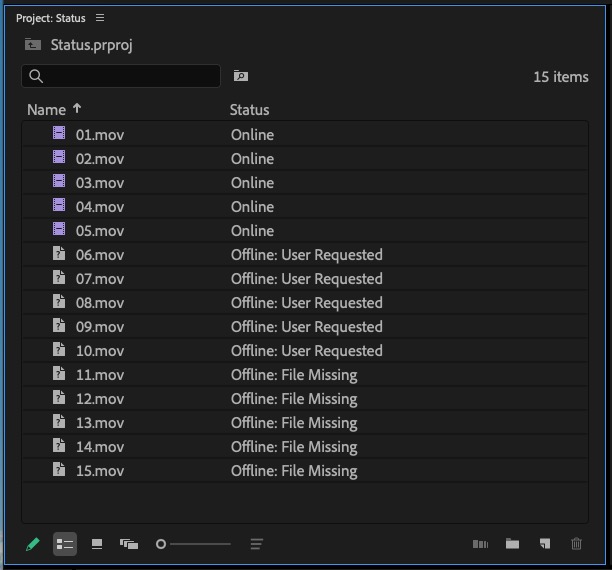Select the 13.mov clip name
The width and height of the screenshot is (612, 570).
[100, 423]
